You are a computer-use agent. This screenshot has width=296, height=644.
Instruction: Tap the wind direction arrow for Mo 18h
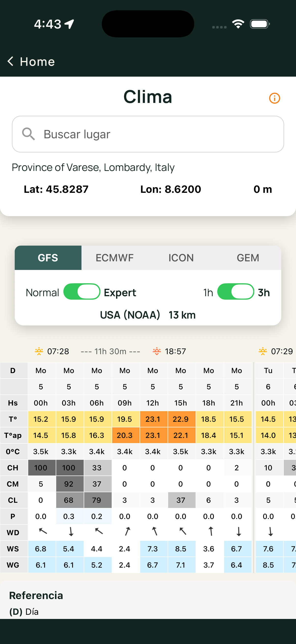211,531
